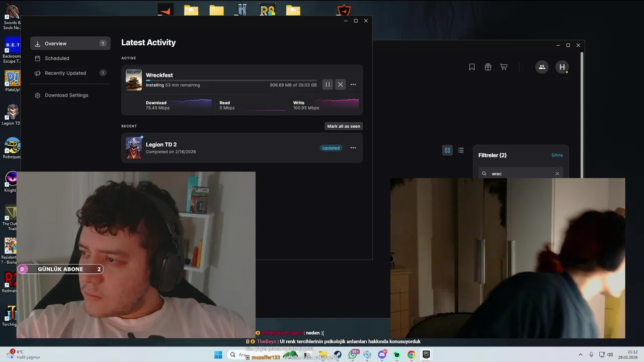Click the Wreckfest game thumbnail
The width and height of the screenshot is (644, 362).
[134, 80]
